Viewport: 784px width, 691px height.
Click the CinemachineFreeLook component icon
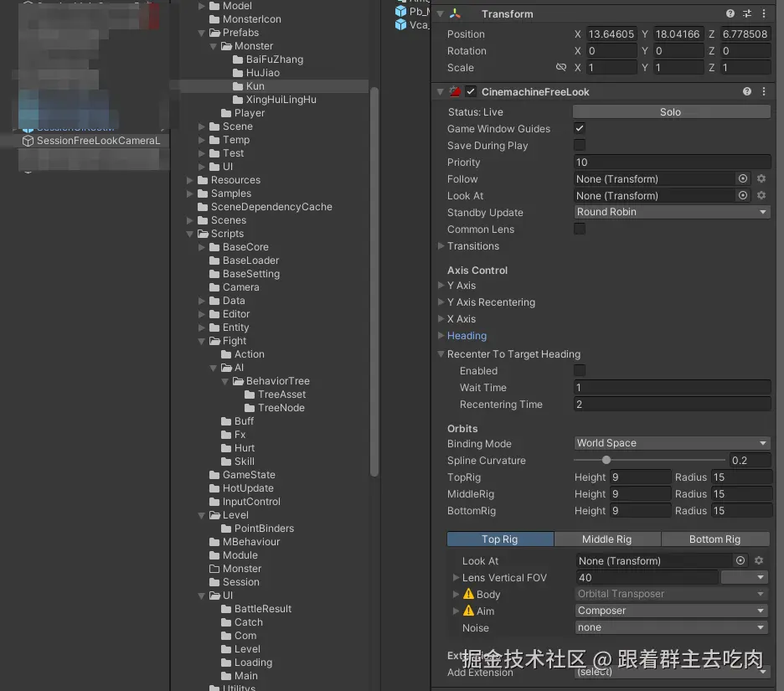[455, 91]
